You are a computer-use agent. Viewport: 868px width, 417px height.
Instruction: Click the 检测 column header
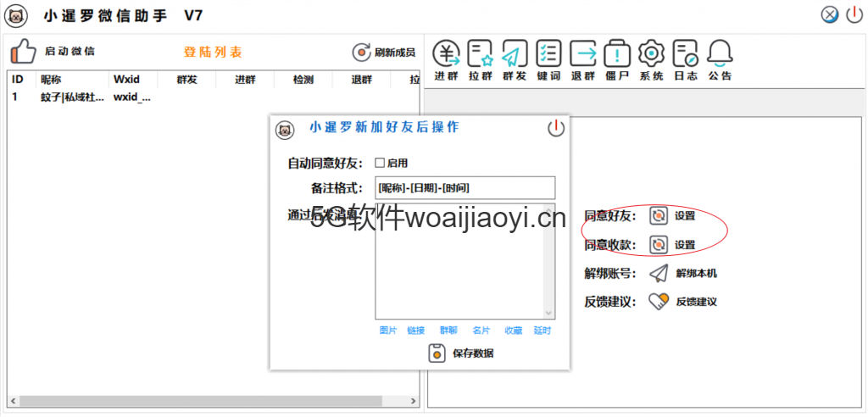click(303, 79)
